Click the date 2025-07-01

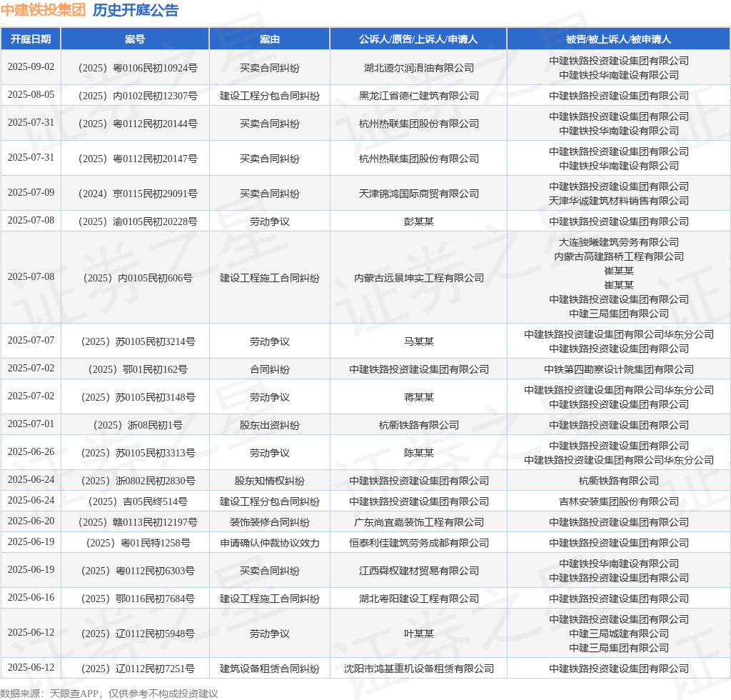31,424
